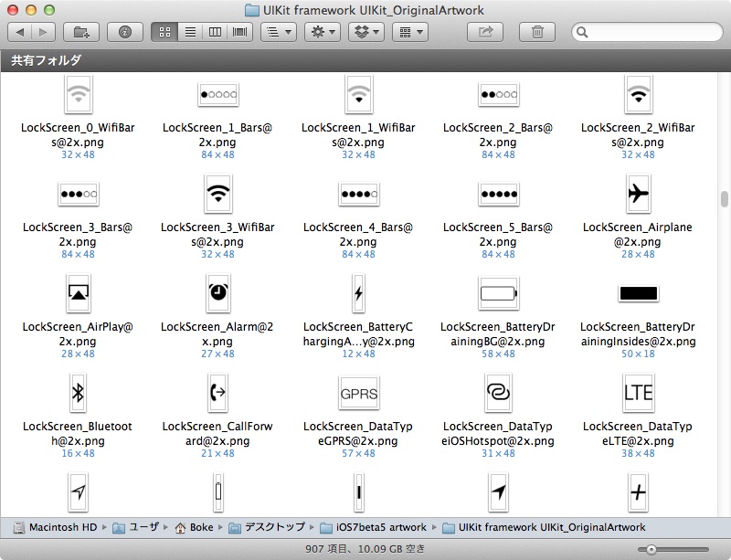Viewport: 731px width, 560px height.
Task: Adjust the icon size slider
Action: coord(651,550)
